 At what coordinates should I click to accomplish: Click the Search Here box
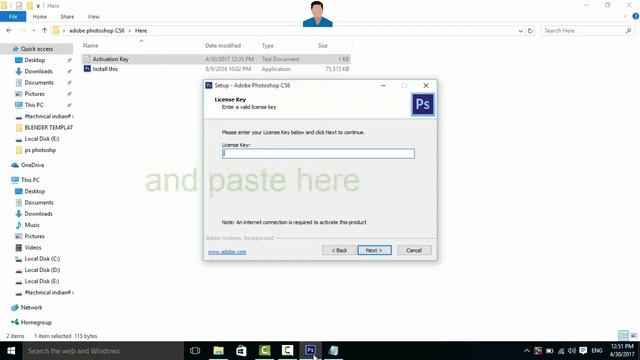click(587, 31)
